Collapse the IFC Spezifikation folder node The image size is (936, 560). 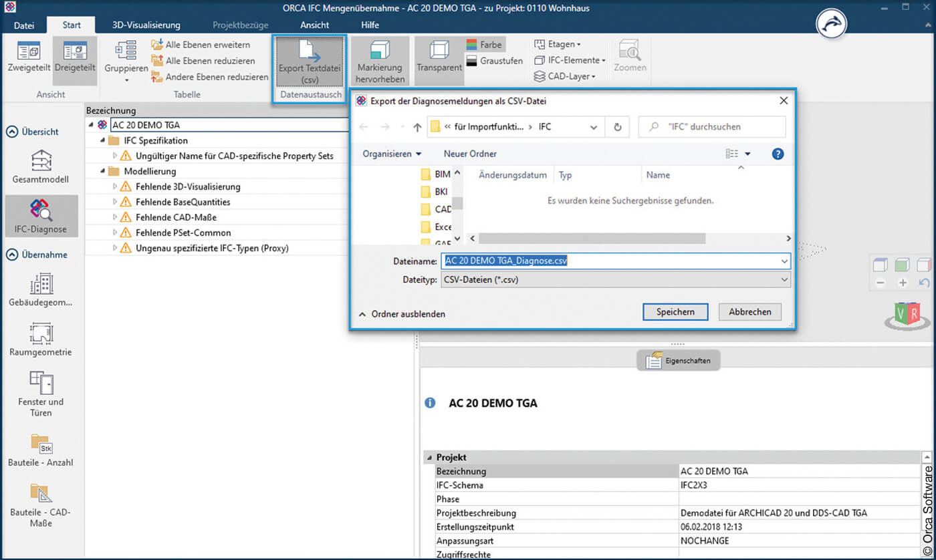click(102, 140)
